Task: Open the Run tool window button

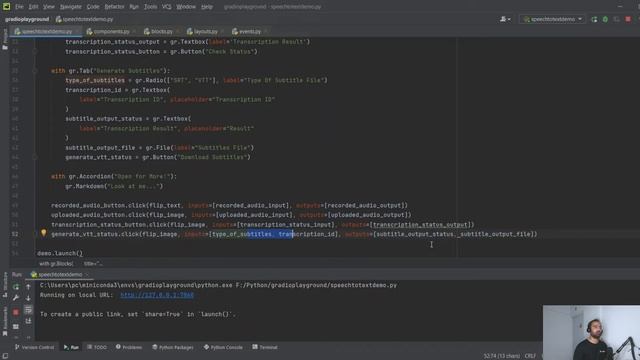Action: 71,347
